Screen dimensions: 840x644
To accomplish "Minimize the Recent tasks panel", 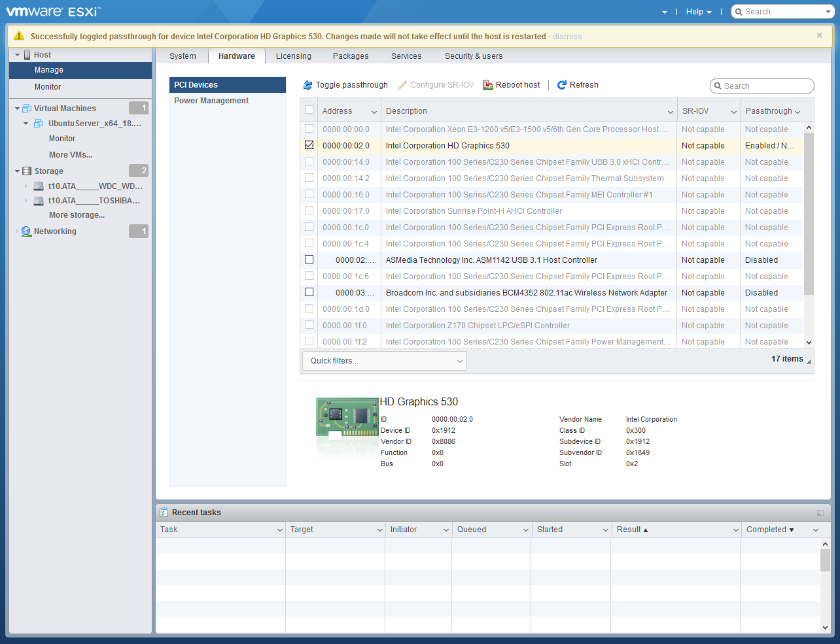I will (x=820, y=513).
